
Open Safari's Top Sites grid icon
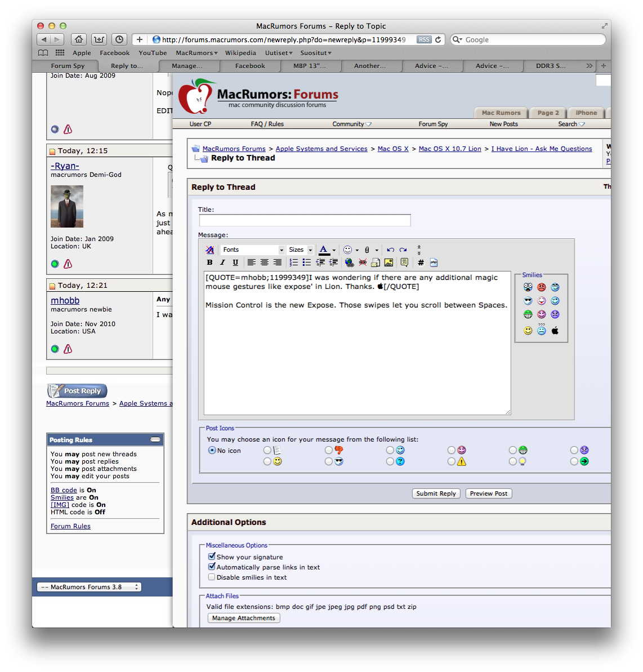tap(60, 53)
